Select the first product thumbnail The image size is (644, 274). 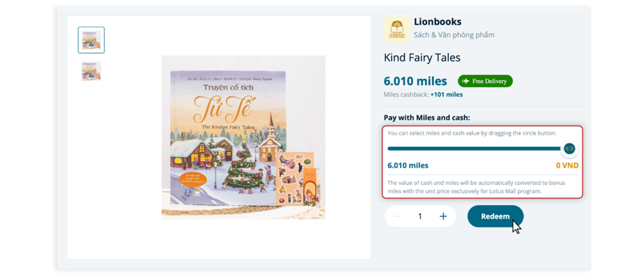pyautogui.click(x=91, y=40)
